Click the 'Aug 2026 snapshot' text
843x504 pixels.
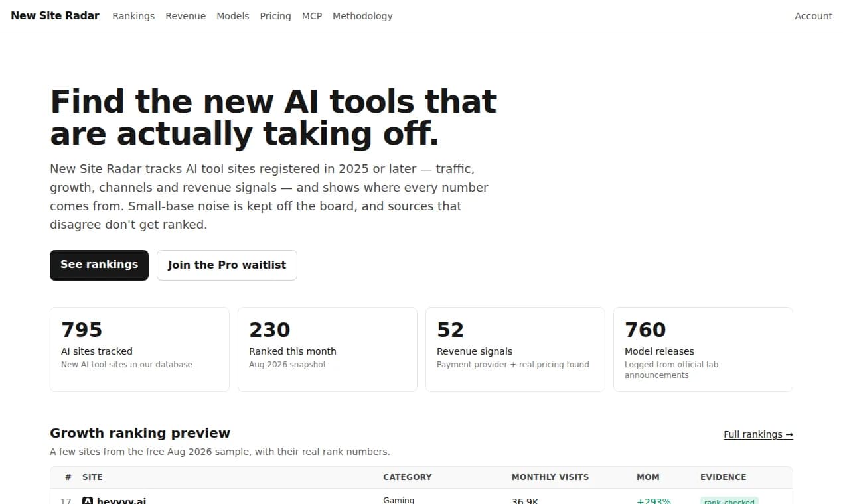287,365
